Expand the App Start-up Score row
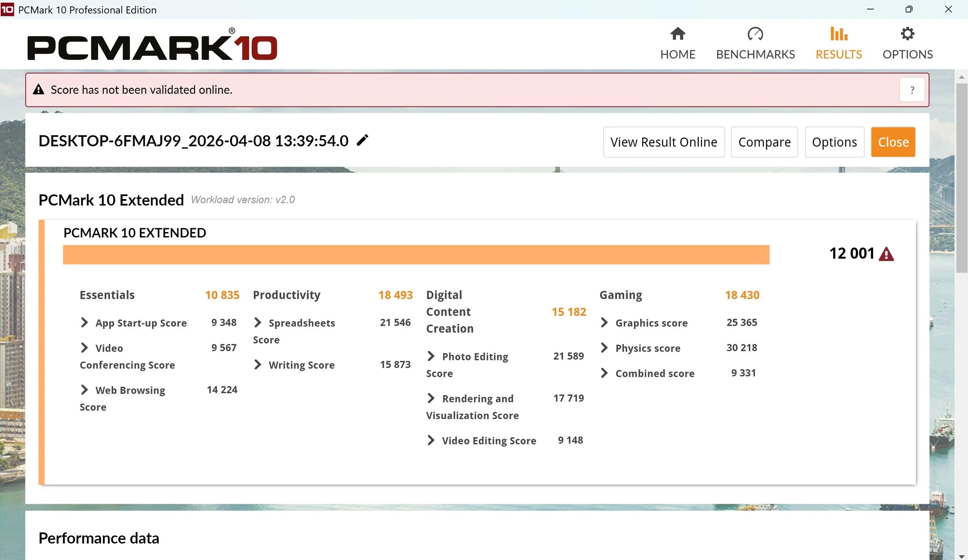 pos(84,322)
